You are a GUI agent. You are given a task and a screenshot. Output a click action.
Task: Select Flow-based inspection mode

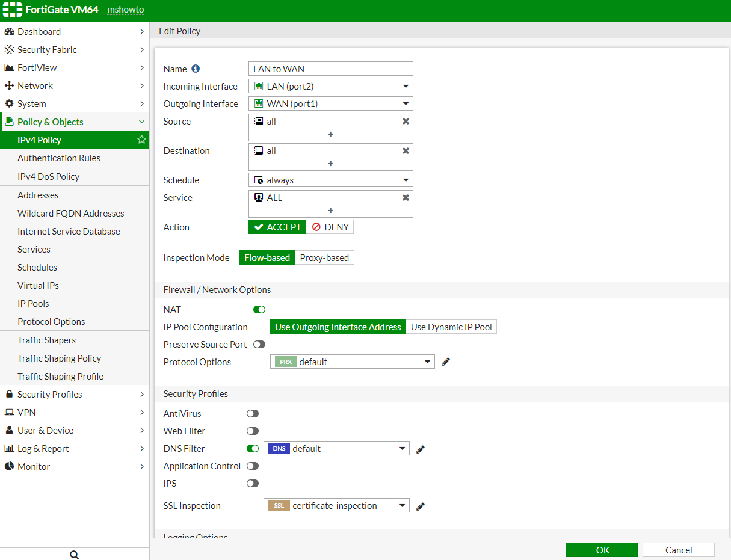(267, 257)
